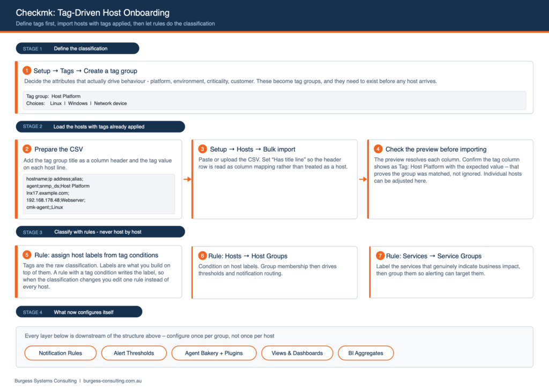Viewport: 549px width, 392px height.
Task: Click the Notification Rules pill button
Action: coord(60,353)
